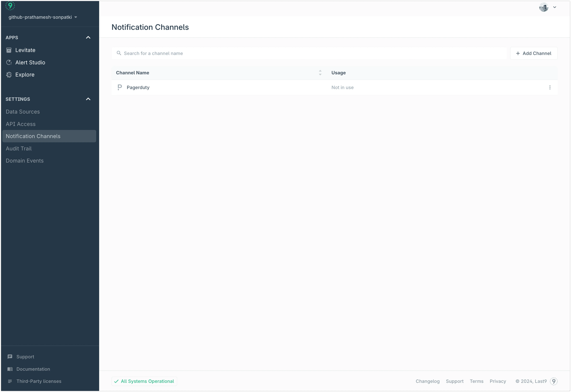Click the Explore gear icon
The width and height of the screenshot is (571, 392).
pos(9,75)
